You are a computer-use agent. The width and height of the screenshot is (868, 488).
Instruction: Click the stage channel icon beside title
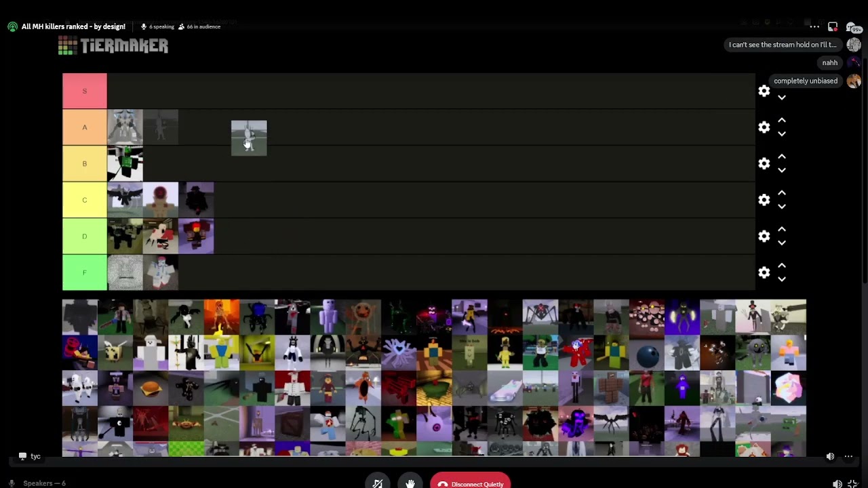tap(12, 26)
